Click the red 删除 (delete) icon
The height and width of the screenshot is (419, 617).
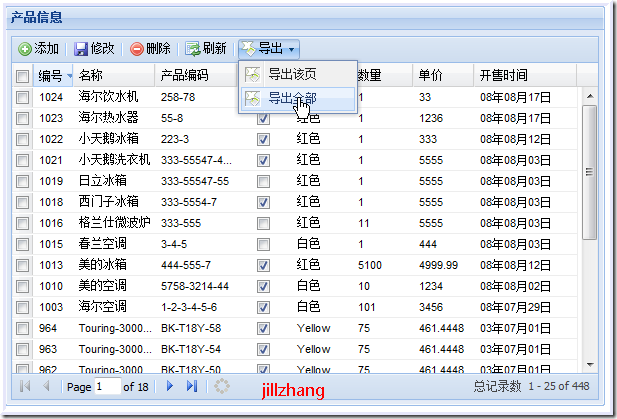[137, 49]
